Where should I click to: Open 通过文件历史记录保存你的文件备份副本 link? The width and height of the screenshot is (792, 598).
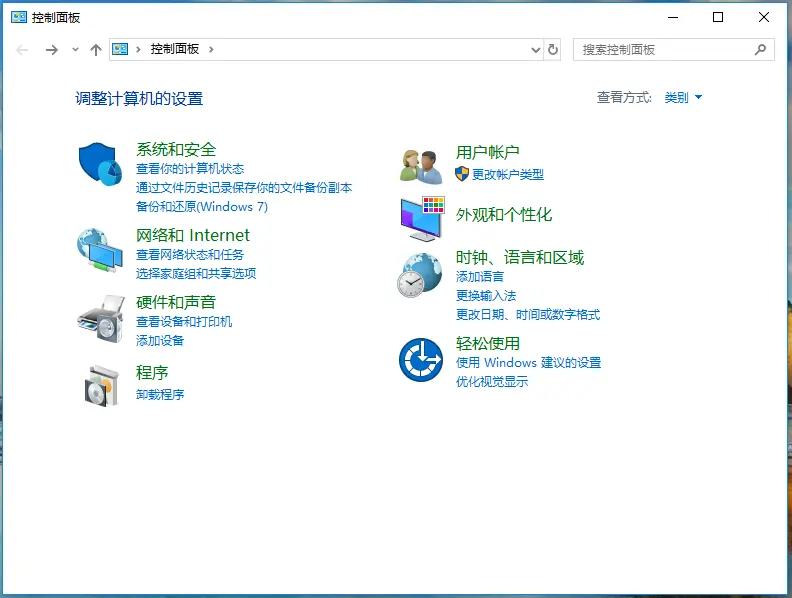pos(244,188)
